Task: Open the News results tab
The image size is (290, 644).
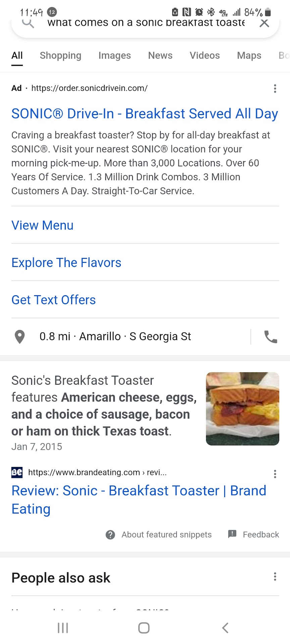Action: [x=160, y=55]
